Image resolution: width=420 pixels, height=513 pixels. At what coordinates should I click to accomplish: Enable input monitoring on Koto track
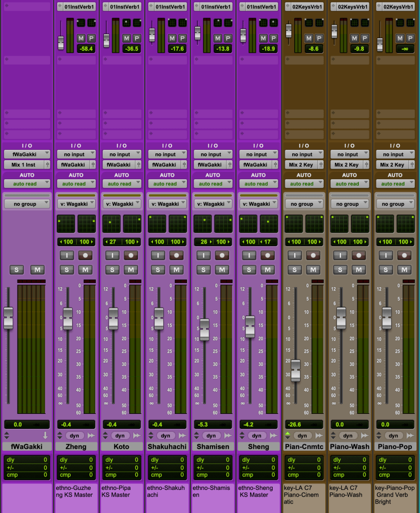tap(112, 255)
